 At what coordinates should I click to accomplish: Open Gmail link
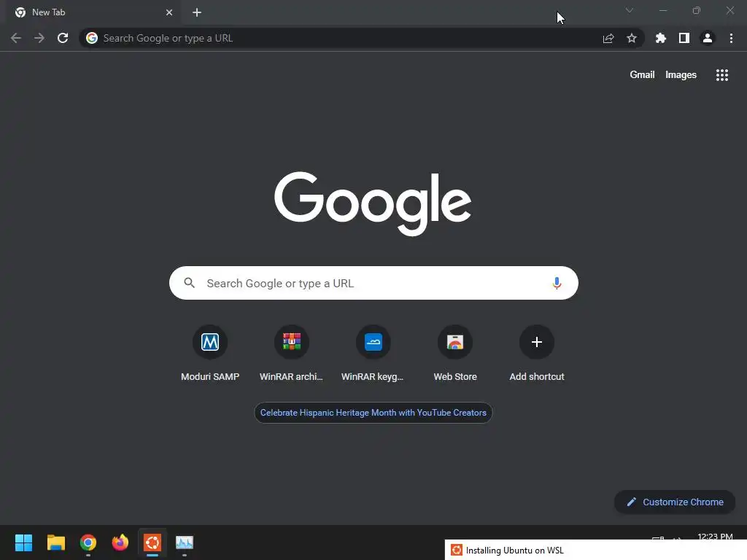[x=642, y=75]
